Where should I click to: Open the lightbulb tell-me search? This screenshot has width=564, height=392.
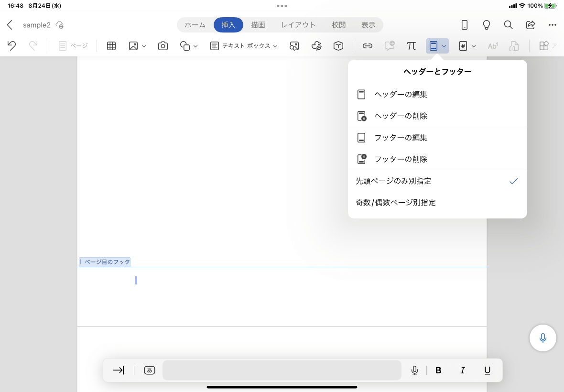click(x=486, y=25)
